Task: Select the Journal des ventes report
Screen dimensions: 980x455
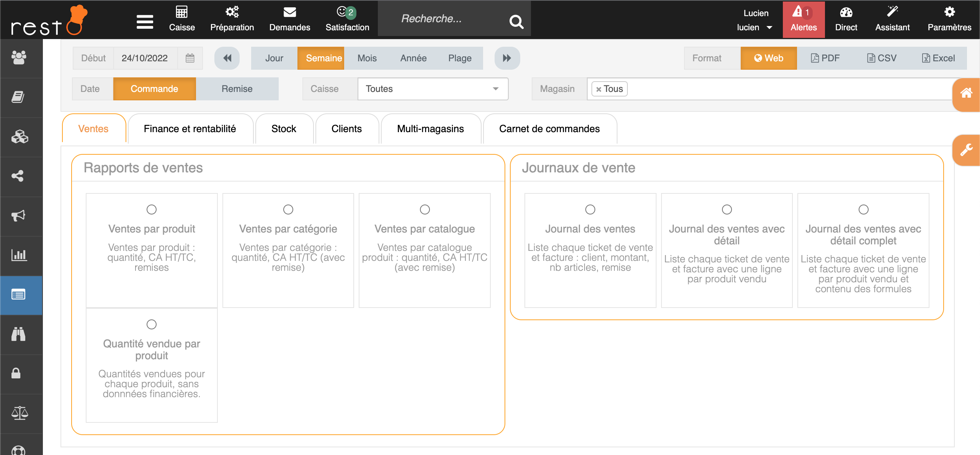Action: [x=590, y=209]
